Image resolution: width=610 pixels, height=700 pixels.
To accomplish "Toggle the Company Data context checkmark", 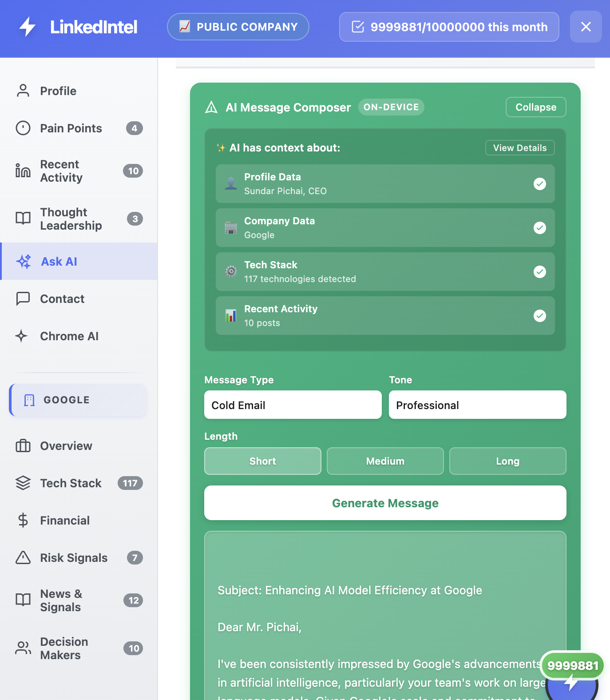I will [x=540, y=227].
